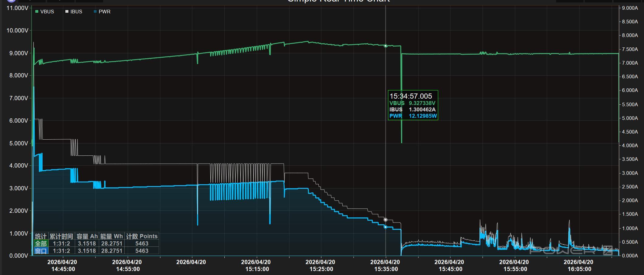644x275 pixels.
Task: Click the 15:34:57.005 cursor tooltip box
Action: pos(413,105)
